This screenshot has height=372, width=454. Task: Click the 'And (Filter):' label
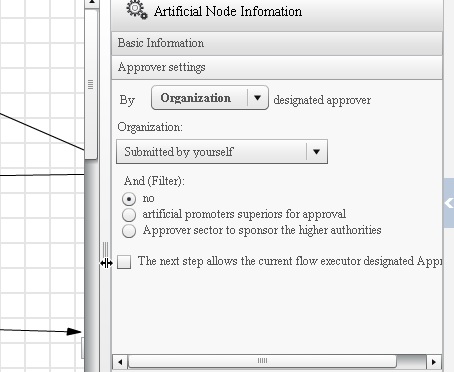pos(154,181)
